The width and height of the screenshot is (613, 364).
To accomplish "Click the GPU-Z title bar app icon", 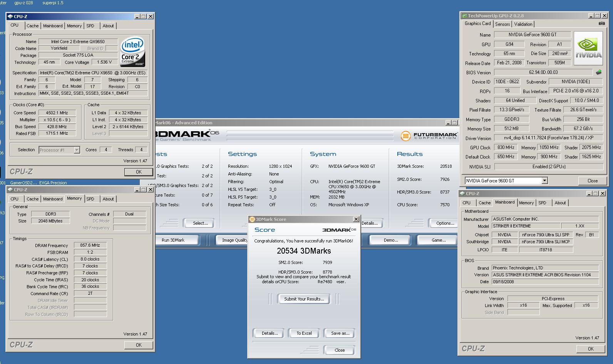I will (x=464, y=16).
